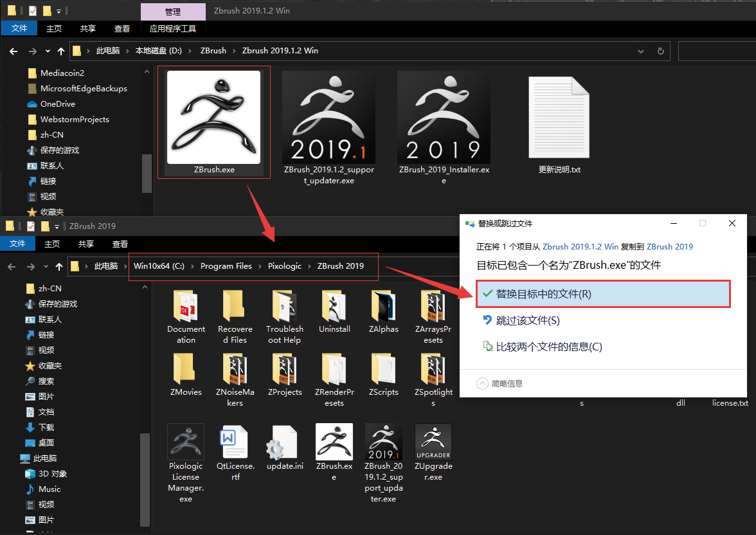Image resolution: width=756 pixels, height=535 pixels.
Task: Select the QtLicense.rtf document
Action: coord(235,442)
